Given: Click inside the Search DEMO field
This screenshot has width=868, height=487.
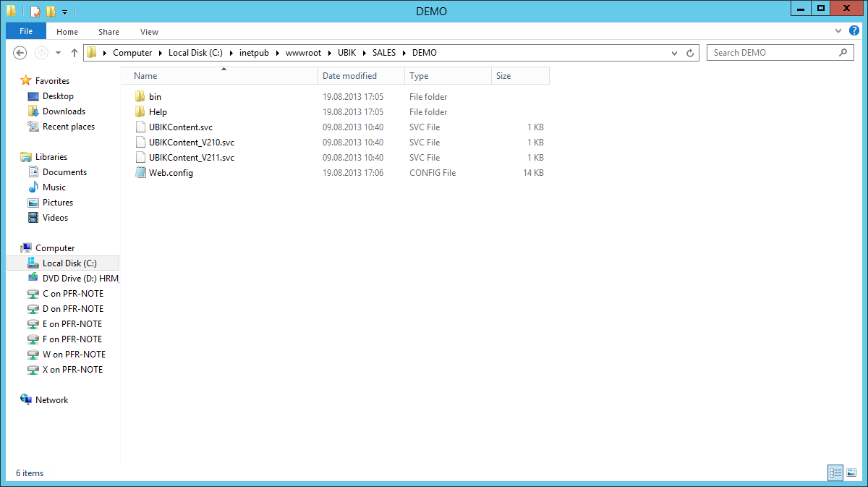Looking at the screenshot, I should click(x=770, y=53).
